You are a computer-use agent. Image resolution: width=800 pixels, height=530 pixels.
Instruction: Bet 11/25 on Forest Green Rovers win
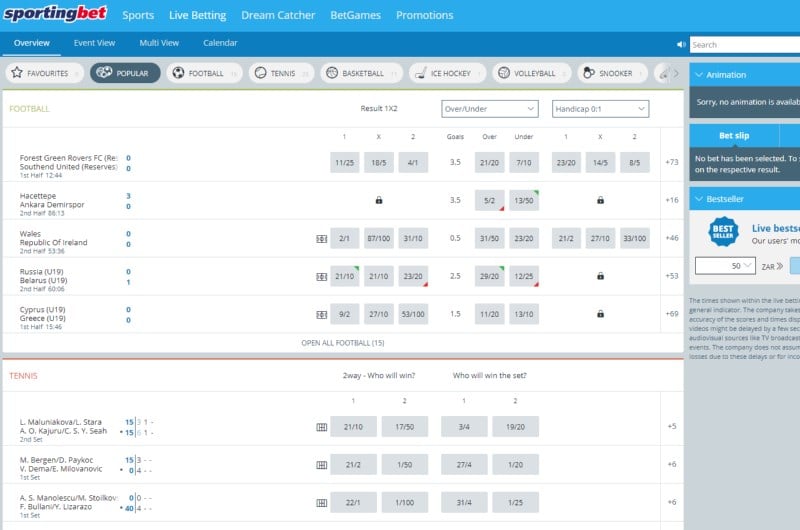[344, 162]
